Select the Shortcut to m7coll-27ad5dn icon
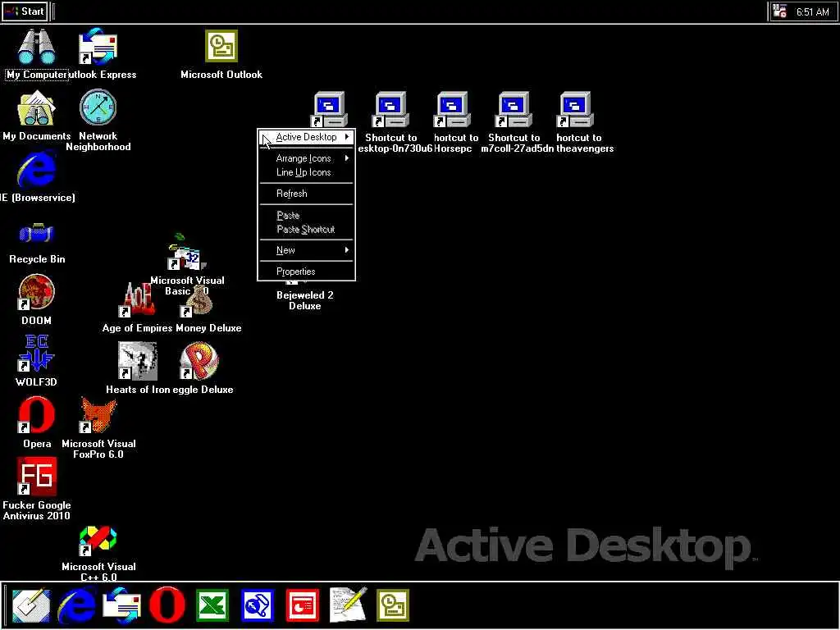 pyautogui.click(x=514, y=110)
